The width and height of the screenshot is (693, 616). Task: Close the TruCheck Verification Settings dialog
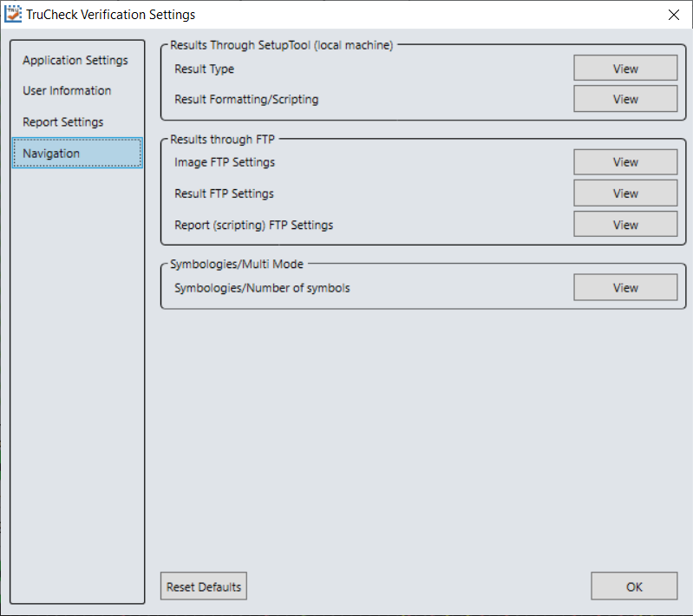(x=673, y=15)
